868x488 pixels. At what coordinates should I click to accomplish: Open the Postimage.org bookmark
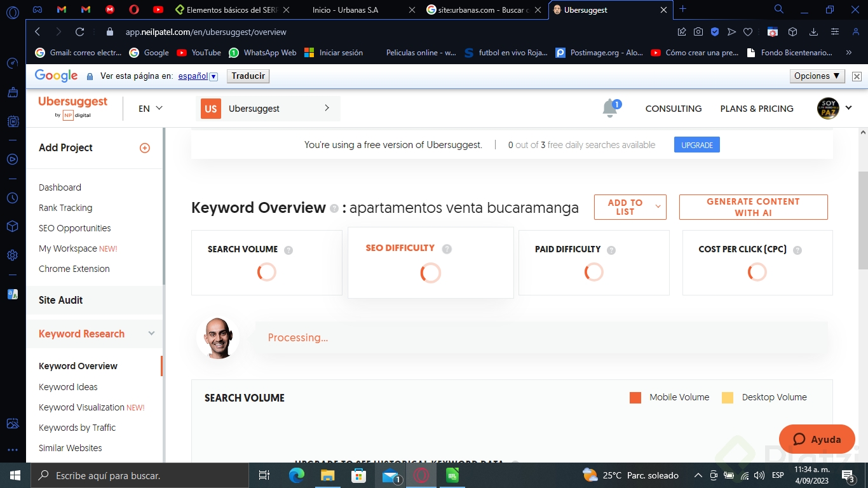click(x=599, y=53)
